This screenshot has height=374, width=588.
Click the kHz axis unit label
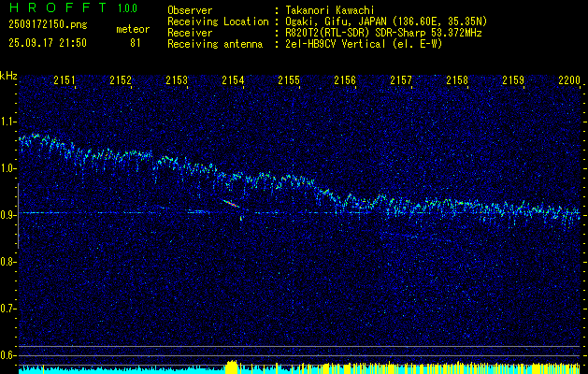click(x=8, y=76)
